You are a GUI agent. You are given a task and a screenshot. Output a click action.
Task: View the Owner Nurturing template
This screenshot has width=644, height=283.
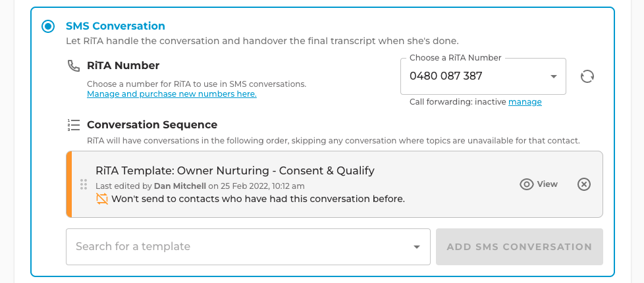pyautogui.click(x=539, y=184)
